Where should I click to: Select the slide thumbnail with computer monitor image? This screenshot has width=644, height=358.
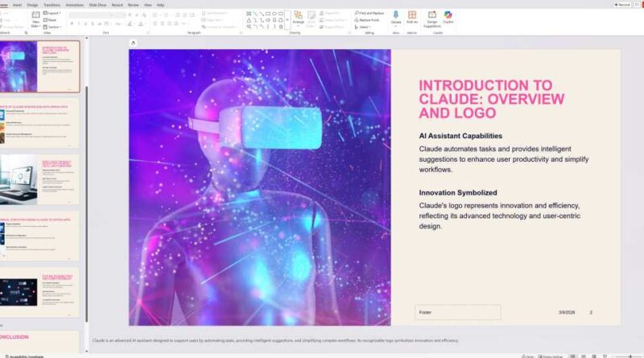tap(39, 179)
